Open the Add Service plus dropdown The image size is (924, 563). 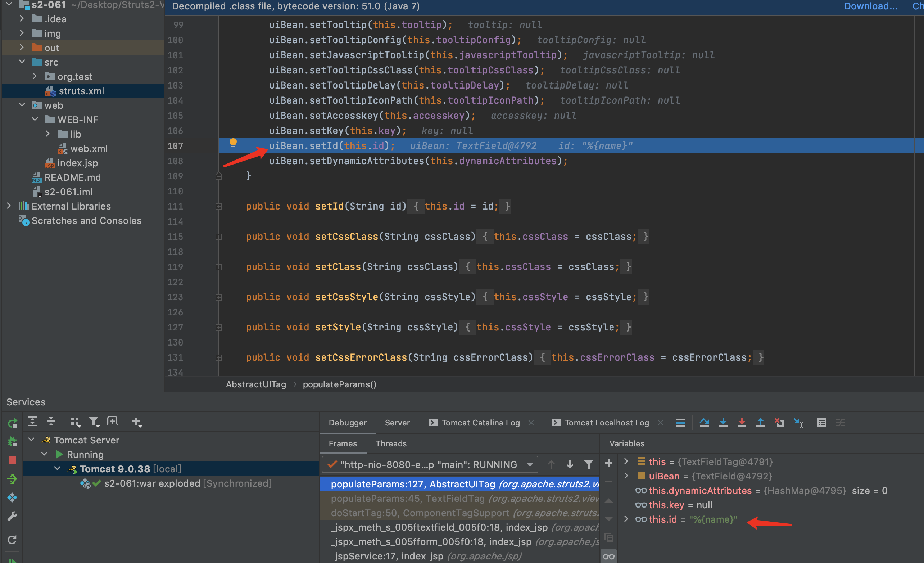point(137,422)
